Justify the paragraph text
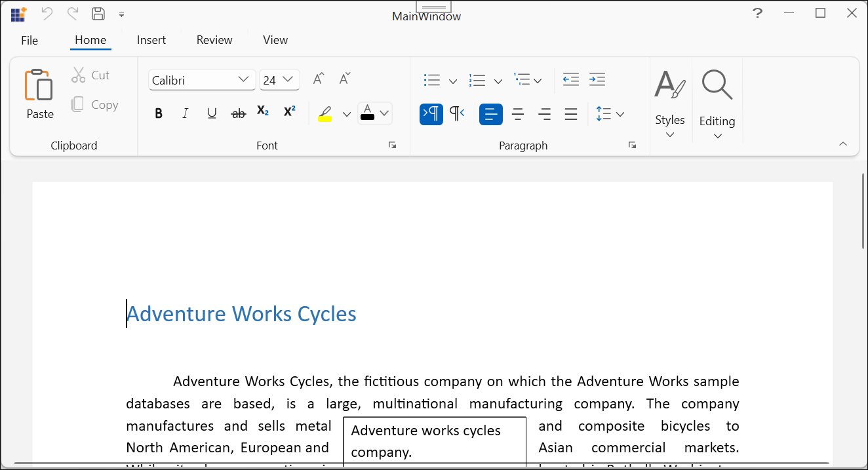Screen dimensions: 868x470 click(x=571, y=115)
